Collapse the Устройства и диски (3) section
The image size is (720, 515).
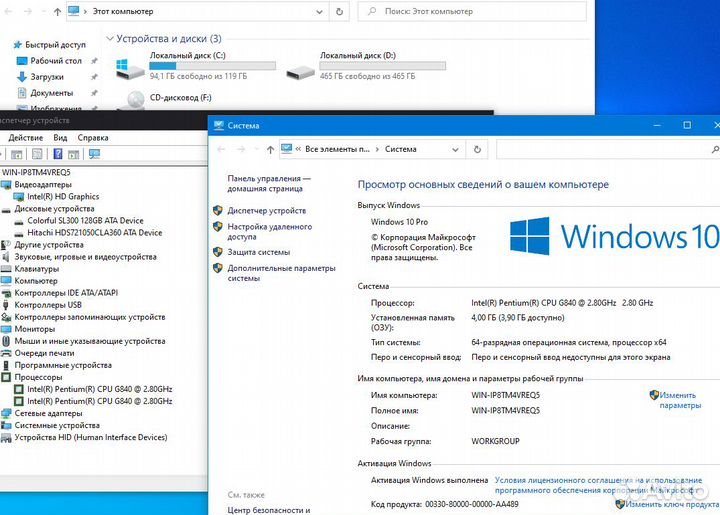(x=110, y=39)
